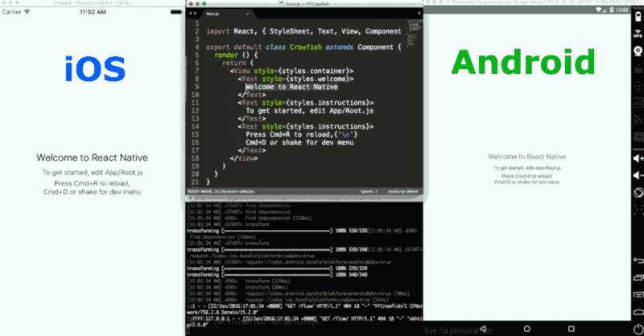Open the Genymotion GPS widget
644x336 pixels.
tap(638, 34)
